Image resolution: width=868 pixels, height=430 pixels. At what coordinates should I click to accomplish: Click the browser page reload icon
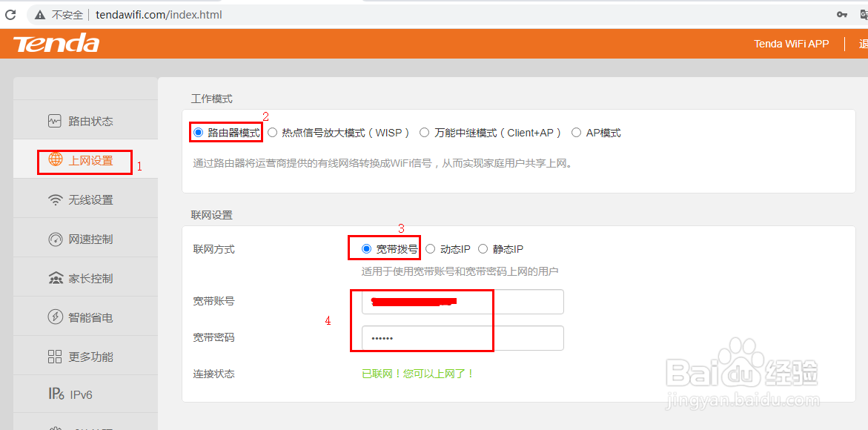[10, 13]
